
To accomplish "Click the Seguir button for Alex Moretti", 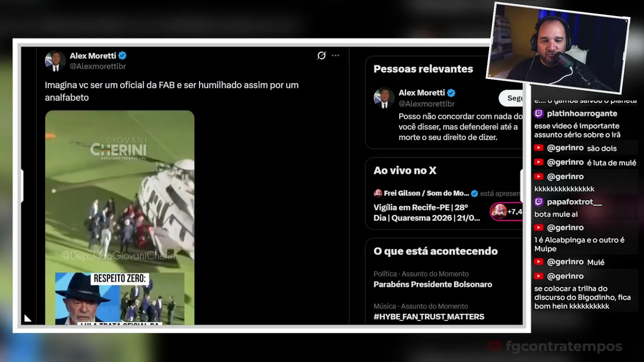I will pyautogui.click(x=511, y=98).
